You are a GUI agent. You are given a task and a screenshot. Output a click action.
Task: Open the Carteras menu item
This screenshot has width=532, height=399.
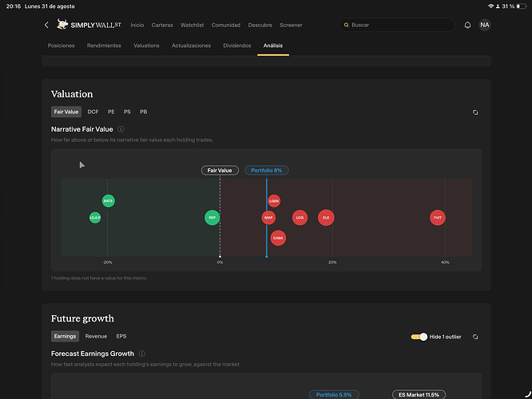tap(162, 25)
